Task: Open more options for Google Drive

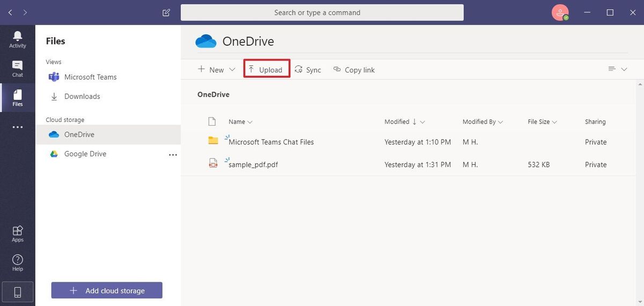Action: pos(173,154)
